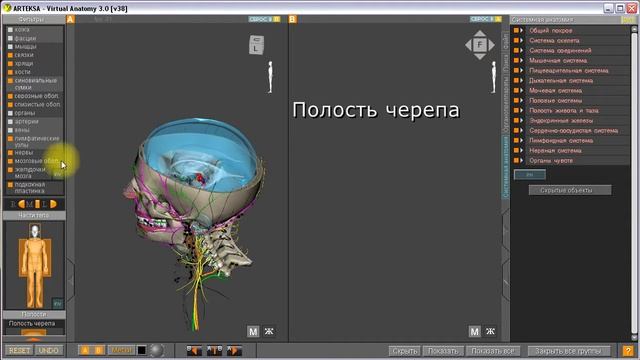Toggle the 'вены' filter checkbox
The width and height of the screenshot is (640, 360).
click(10, 130)
